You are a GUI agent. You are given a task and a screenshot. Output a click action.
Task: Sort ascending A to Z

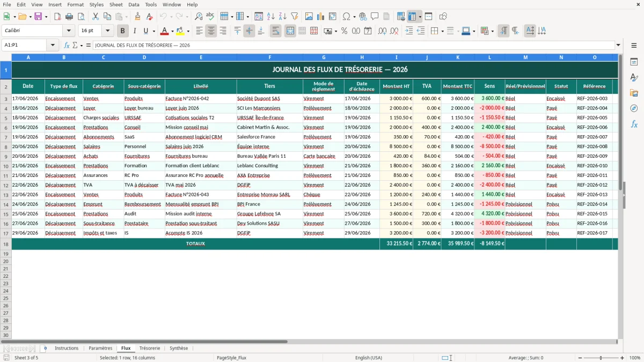270,17
